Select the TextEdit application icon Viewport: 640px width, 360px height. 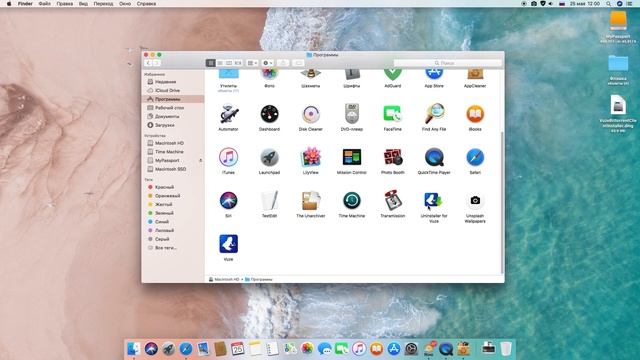coord(269,201)
